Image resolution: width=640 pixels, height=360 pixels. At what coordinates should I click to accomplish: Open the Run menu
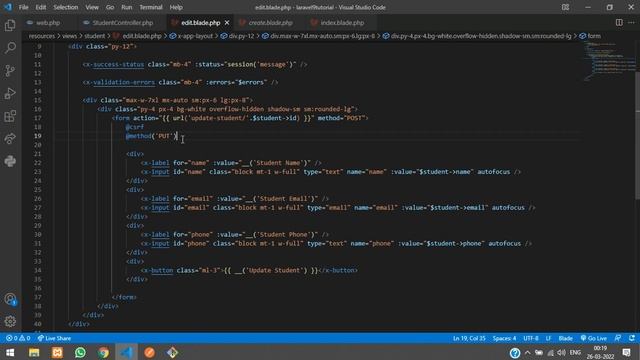click(127, 7)
